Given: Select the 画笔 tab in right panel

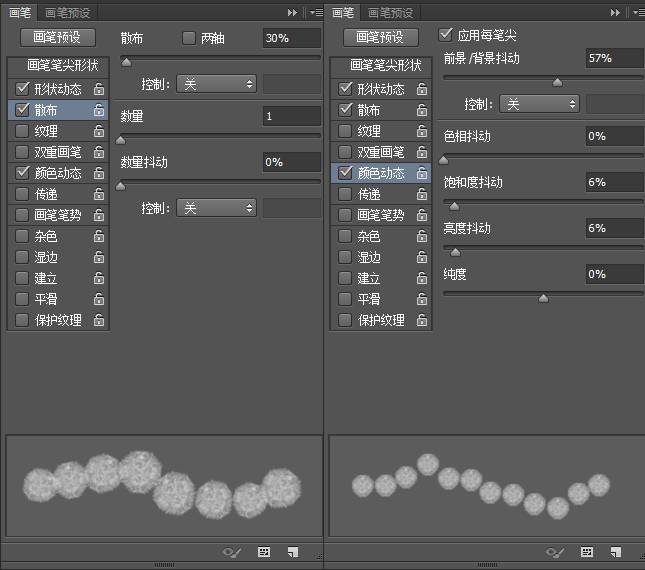Looking at the screenshot, I should tap(343, 13).
